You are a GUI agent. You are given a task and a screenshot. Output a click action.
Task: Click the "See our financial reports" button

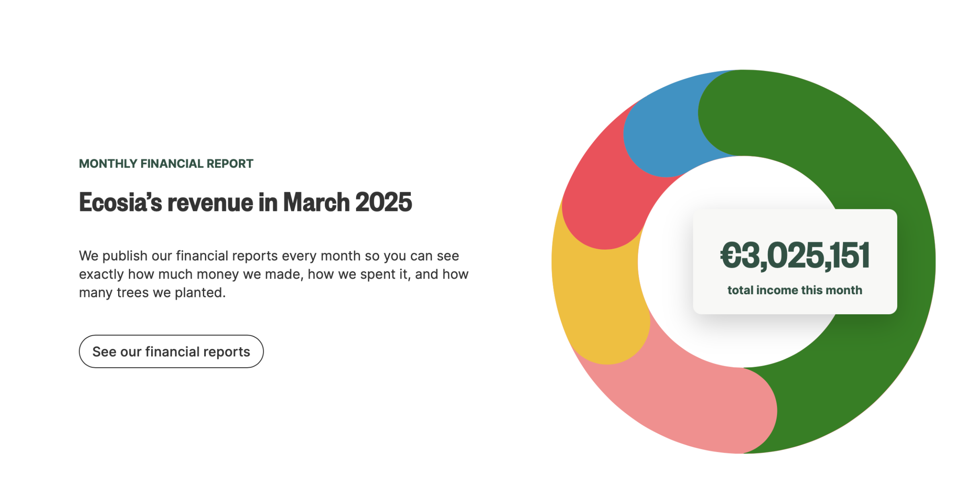[x=171, y=351]
